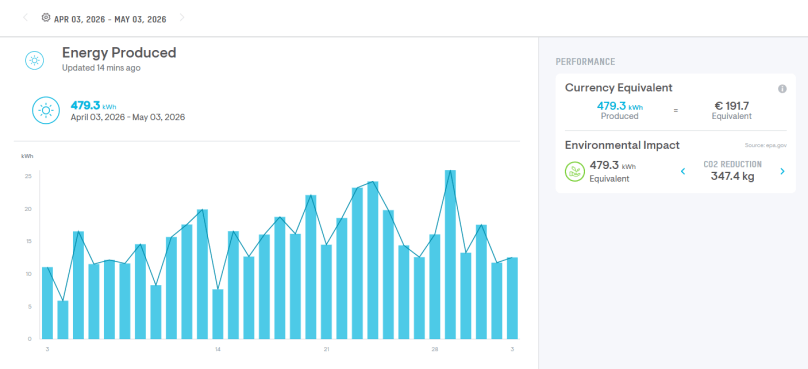
Task: Click the large sun icon beside blue 479.3 kWh
Action: (46, 111)
